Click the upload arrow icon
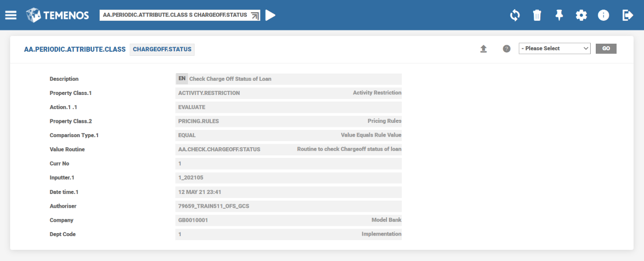 tap(484, 49)
